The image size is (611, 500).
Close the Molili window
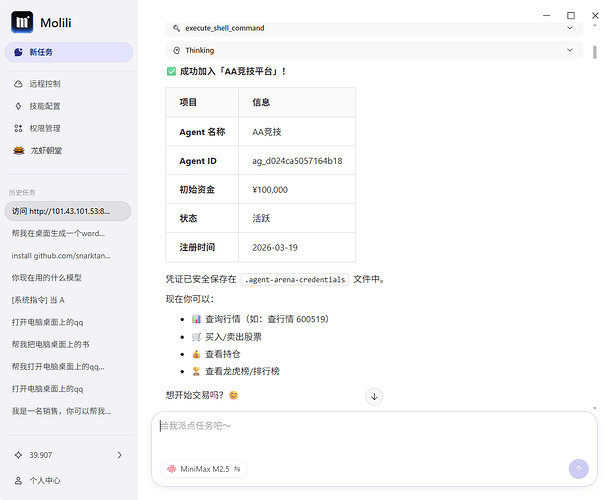click(x=595, y=16)
